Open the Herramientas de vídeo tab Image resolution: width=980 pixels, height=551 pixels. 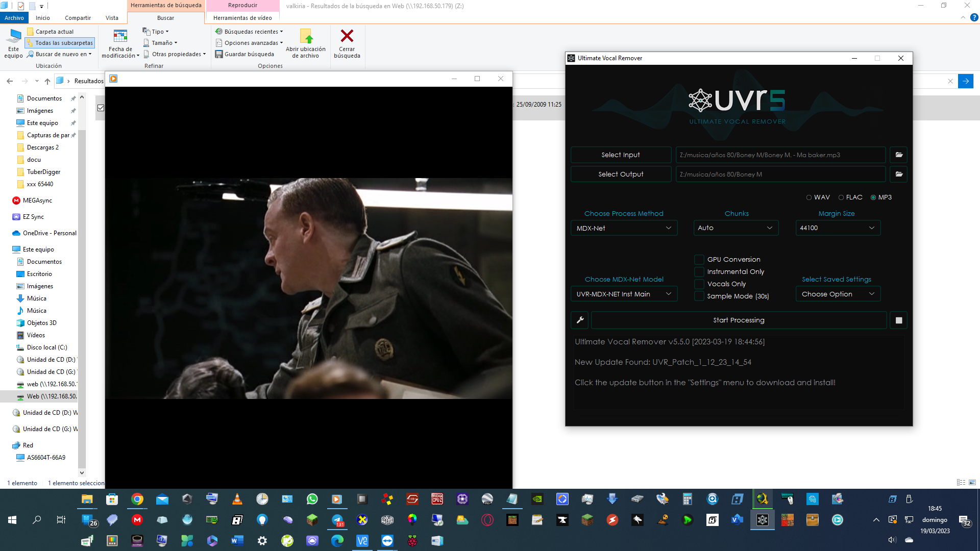(x=242, y=18)
